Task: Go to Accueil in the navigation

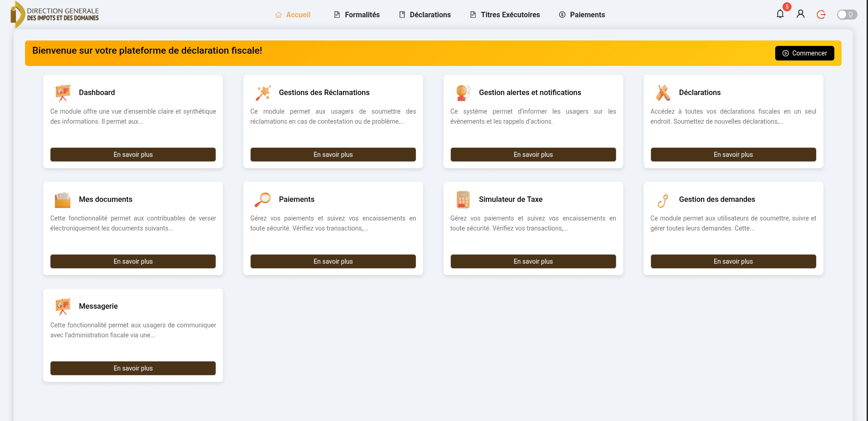Action: pyautogui.click(x=293, y=15)
